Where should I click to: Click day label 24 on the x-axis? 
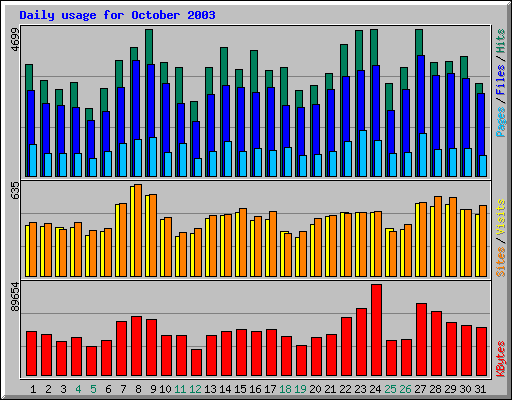375,389
